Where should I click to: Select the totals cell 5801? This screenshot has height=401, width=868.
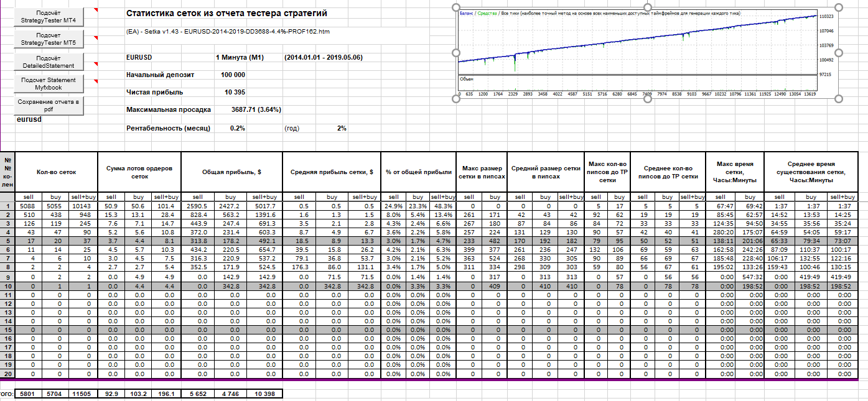(x=28, y=394)
